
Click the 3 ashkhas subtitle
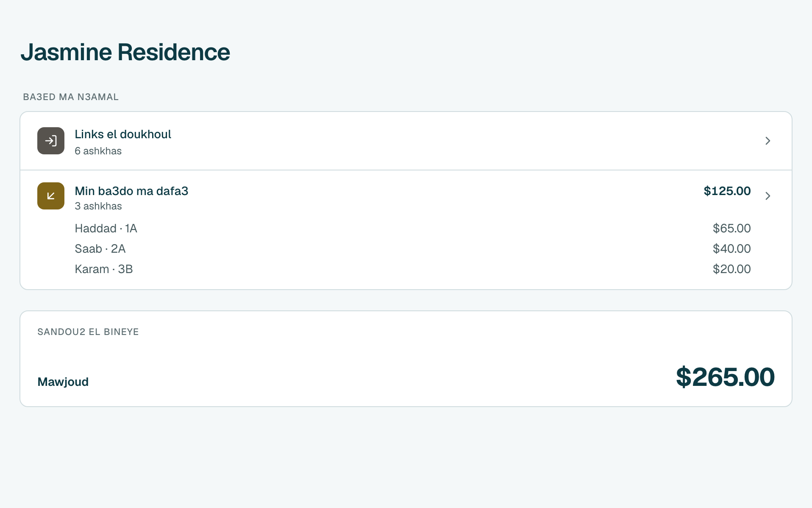[98, 206]
